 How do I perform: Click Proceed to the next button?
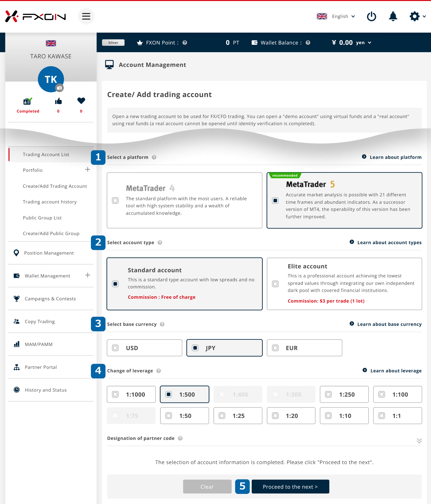point(290,487)
